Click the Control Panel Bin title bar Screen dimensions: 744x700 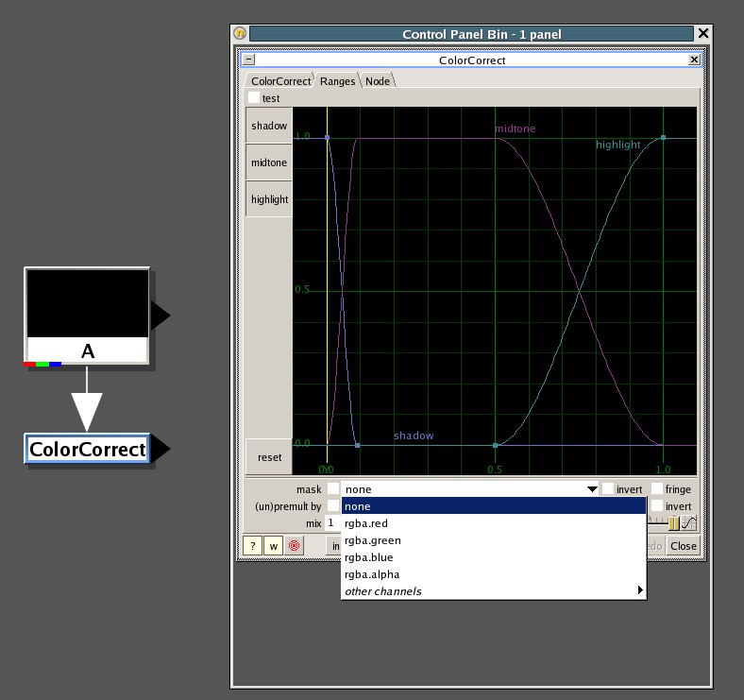[x=472, y=34]
